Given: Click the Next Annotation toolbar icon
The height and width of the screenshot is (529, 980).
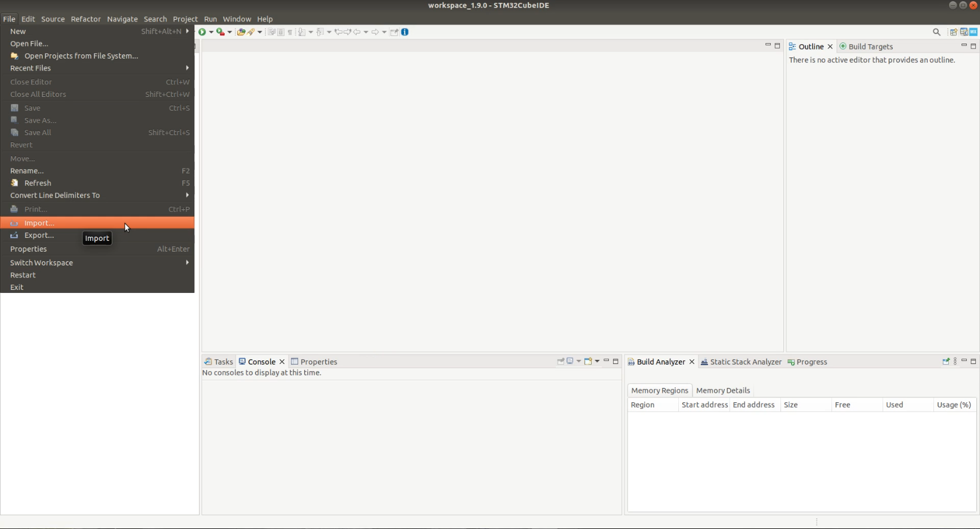Looking at the screenshot, I should [302, 32].
